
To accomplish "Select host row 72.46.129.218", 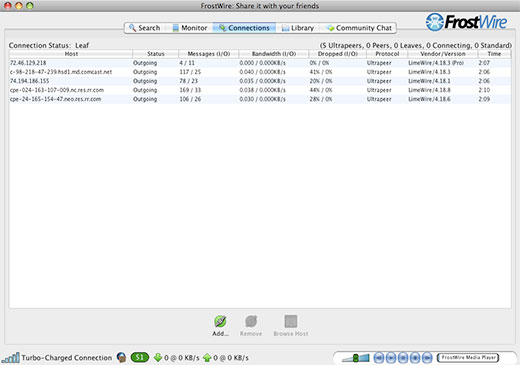I will [x=260, y=63].
